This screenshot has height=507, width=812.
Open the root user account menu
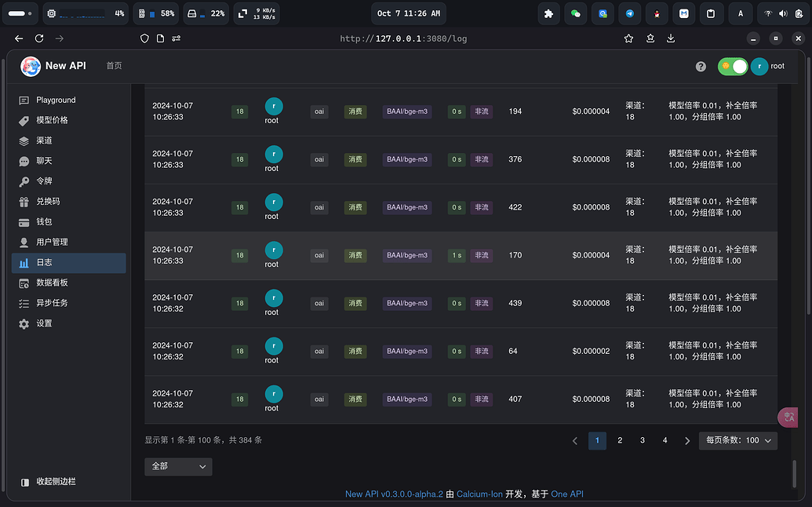[x=769, y=66]
